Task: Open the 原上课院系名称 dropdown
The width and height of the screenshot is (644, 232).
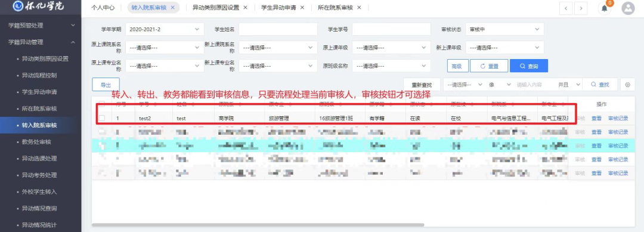Action: tap(165, 48)
